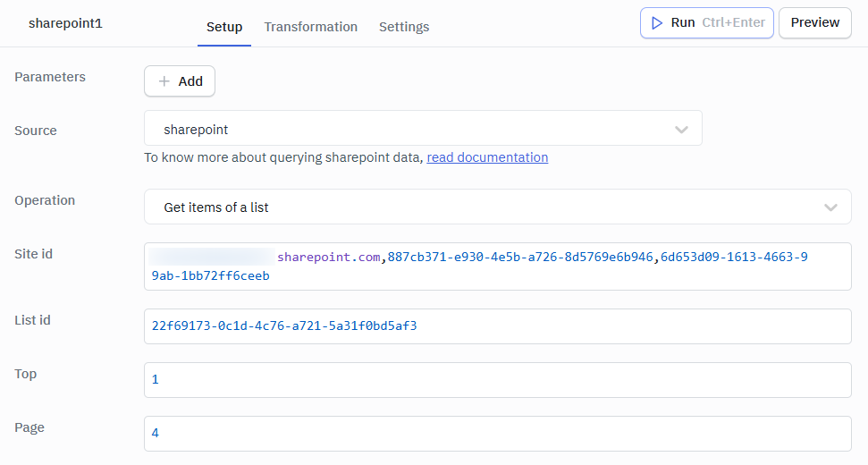
Task: Open the read documentation link
Action: coord(487,157)
